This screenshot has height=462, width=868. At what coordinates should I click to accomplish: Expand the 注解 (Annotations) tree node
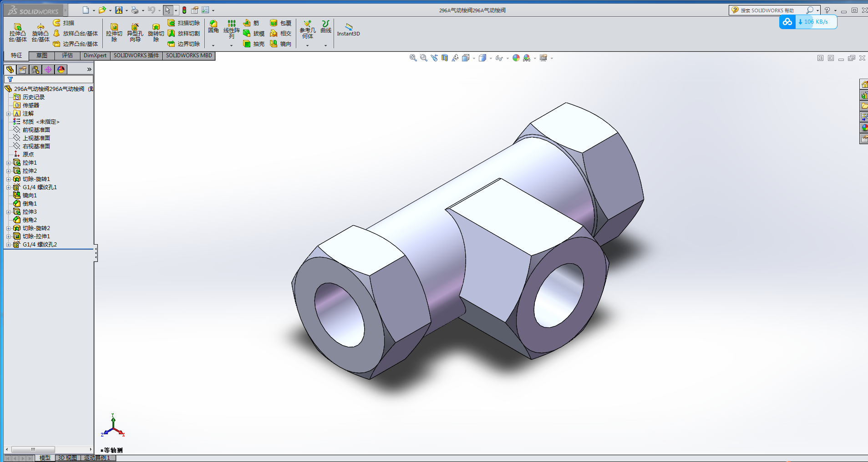pos(8,114)
